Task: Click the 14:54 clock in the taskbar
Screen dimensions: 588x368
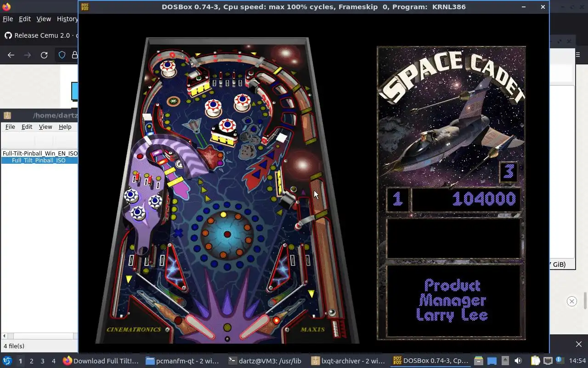Action: pyautogui.click(x=577, y=361)
